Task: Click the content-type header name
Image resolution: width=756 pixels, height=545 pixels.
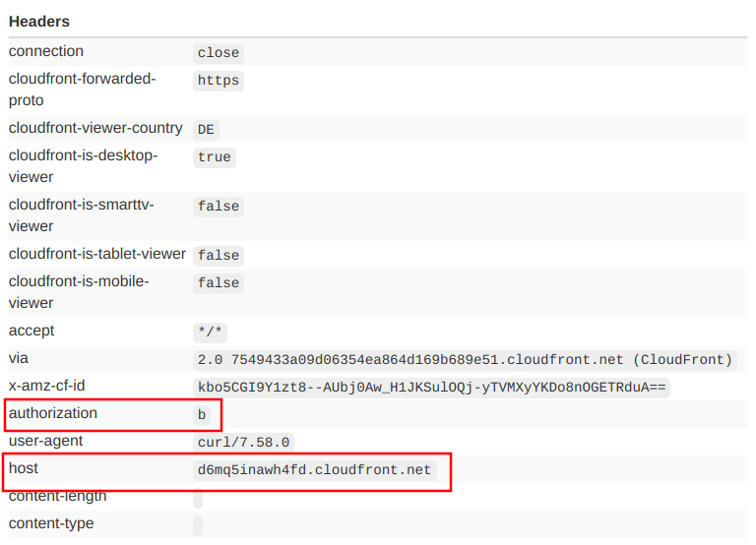Action: (x=51, y=523)
